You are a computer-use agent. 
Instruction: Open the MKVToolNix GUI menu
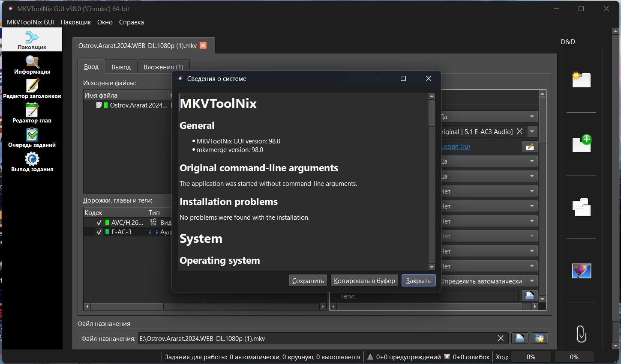coord(30,22)
